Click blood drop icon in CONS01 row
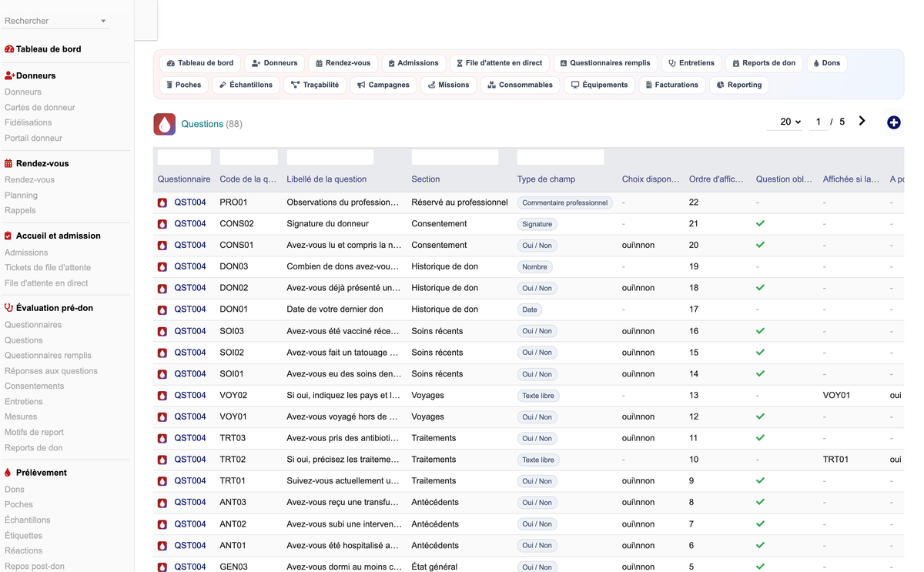The height and width of the screenshot is (572, 924). (x=162, y=246)
